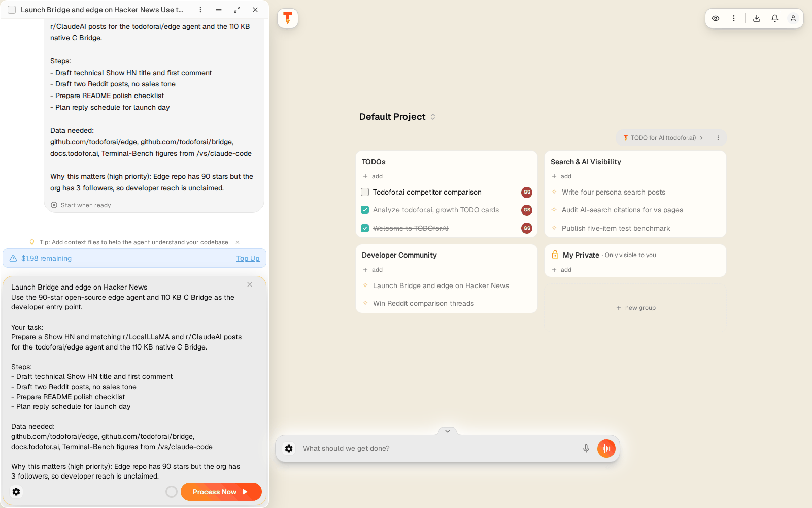This screenshot has width=812, height=508.
Task: Open the top toolbar three-dot menu
Action: (x=734, y=18)
